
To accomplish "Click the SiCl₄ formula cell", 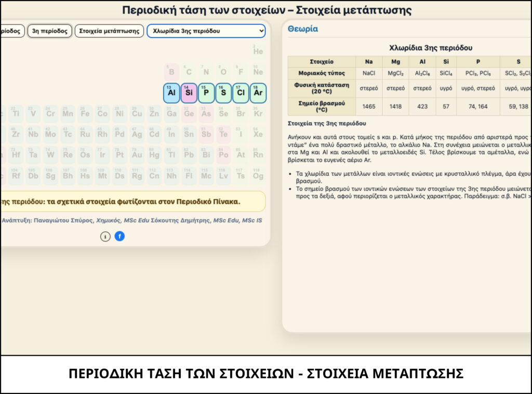I will [x=446, y=73].
